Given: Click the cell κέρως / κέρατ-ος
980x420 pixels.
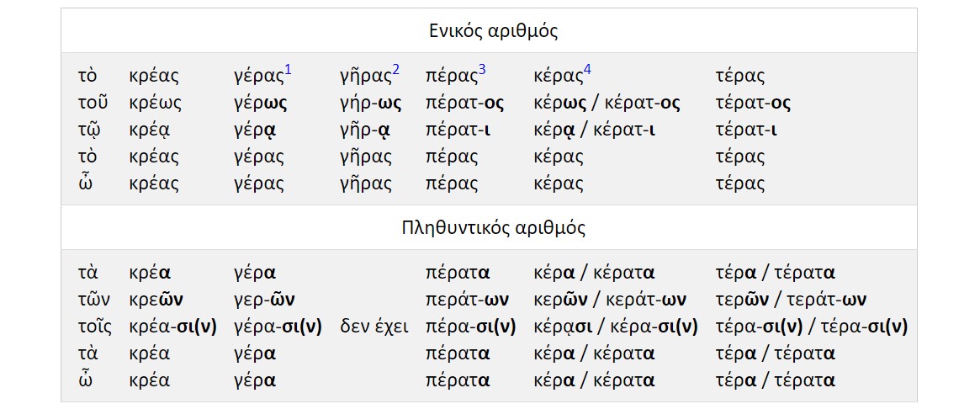Looking at the screenshot, I should pos(607,104).
